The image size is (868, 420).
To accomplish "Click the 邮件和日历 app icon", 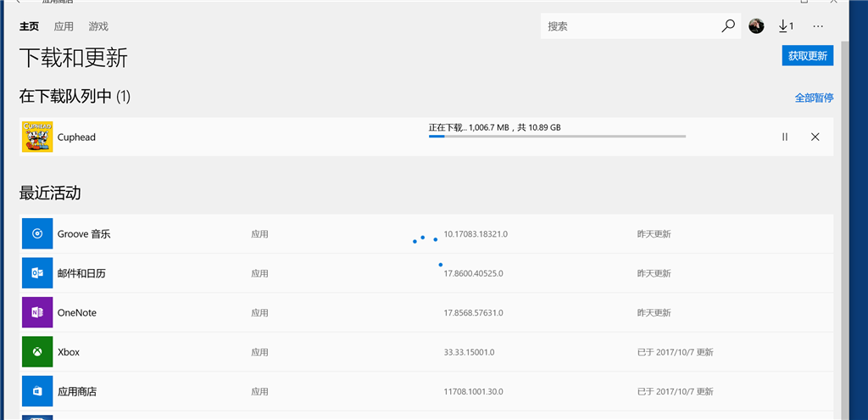I will pos(37,273).
